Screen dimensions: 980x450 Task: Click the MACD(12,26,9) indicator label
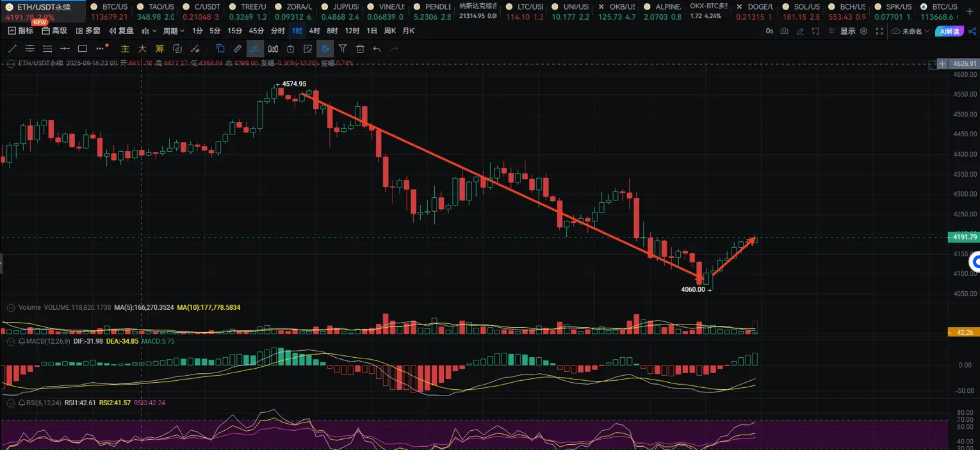[x=47, y=341]
